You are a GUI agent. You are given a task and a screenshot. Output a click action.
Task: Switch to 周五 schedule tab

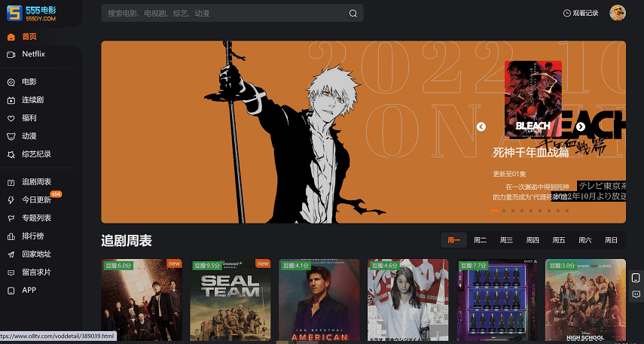[x=558, y=240]
